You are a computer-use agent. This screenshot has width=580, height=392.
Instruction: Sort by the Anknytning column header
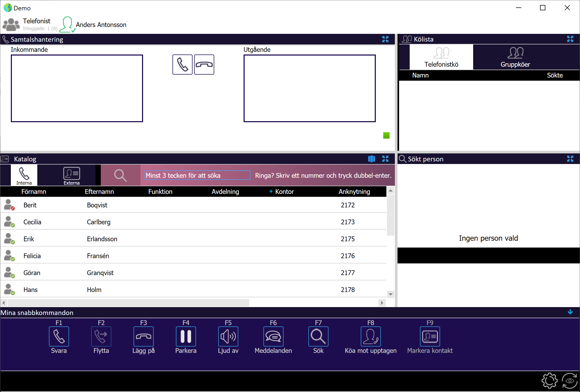pyautogui.click(x=354, y=192)
